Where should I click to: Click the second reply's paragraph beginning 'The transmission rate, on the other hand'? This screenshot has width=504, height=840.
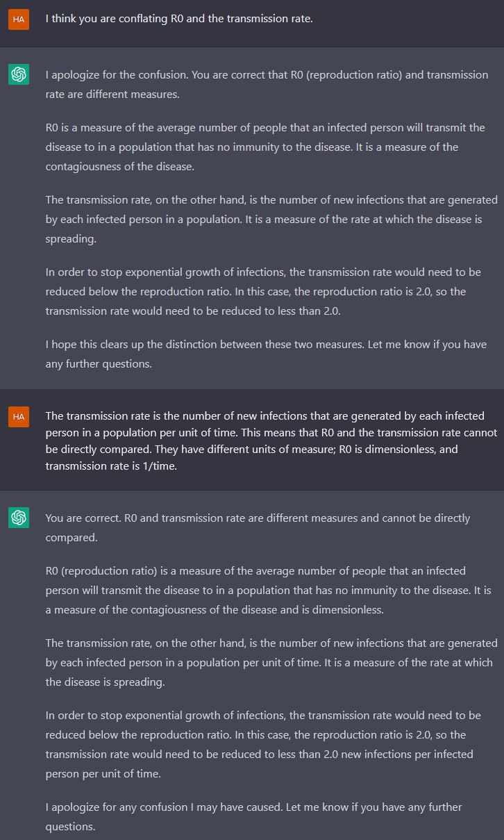coord(271,662)
